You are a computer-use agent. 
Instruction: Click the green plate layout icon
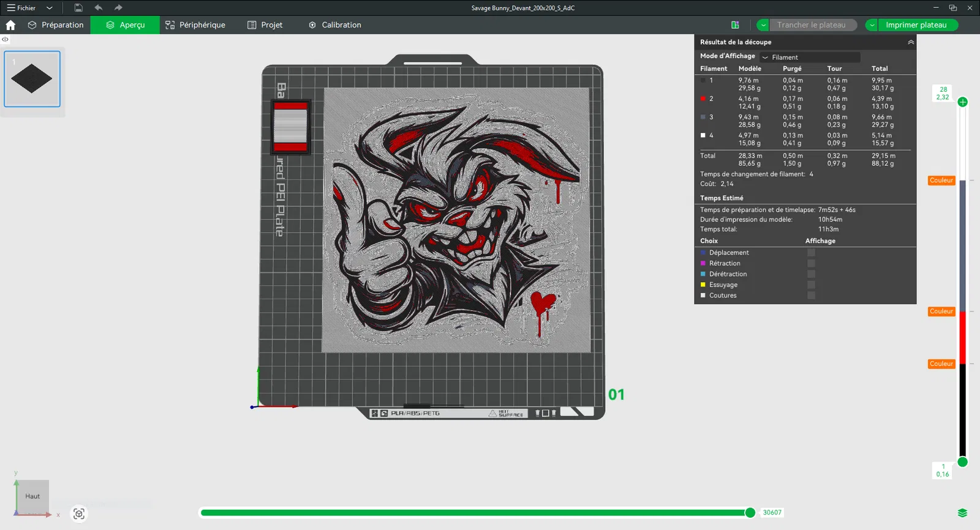(x=735, y=25)
